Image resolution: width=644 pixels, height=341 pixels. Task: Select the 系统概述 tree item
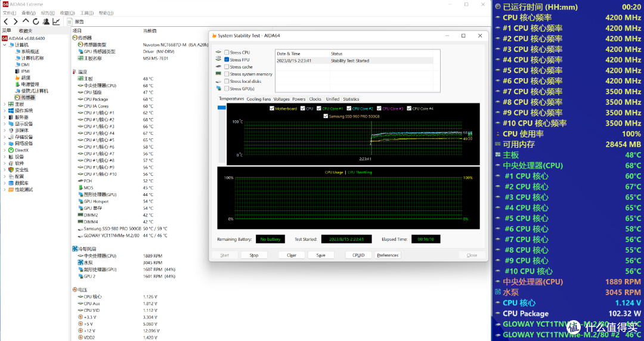click(30, 51)
